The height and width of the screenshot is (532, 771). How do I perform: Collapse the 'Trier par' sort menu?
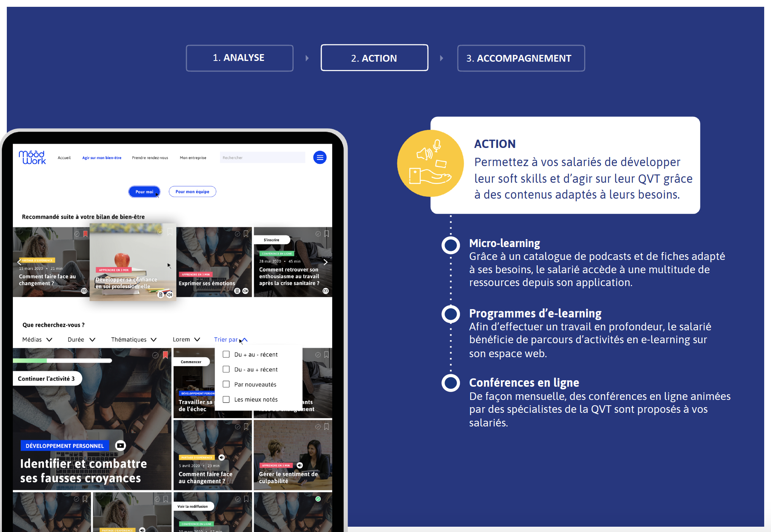(x=231, y=339)
